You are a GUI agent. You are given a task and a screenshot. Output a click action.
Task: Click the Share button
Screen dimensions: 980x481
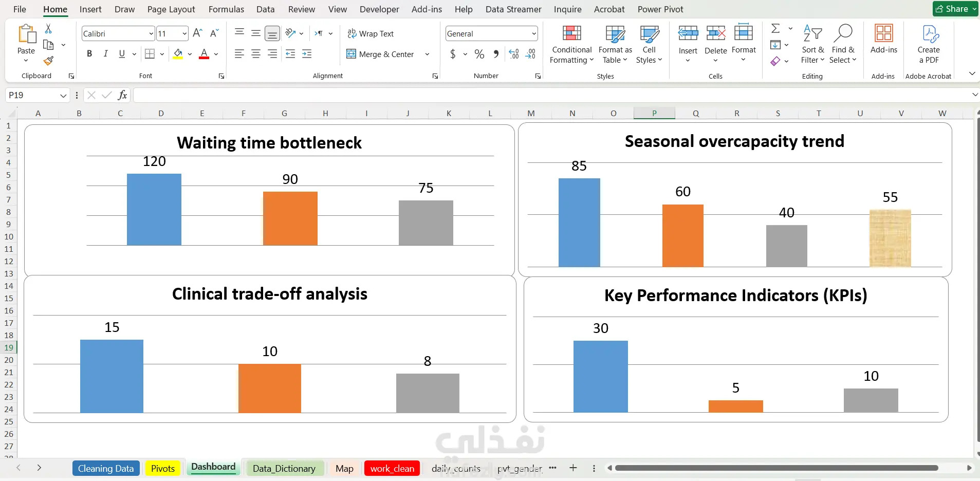[955, 9]
